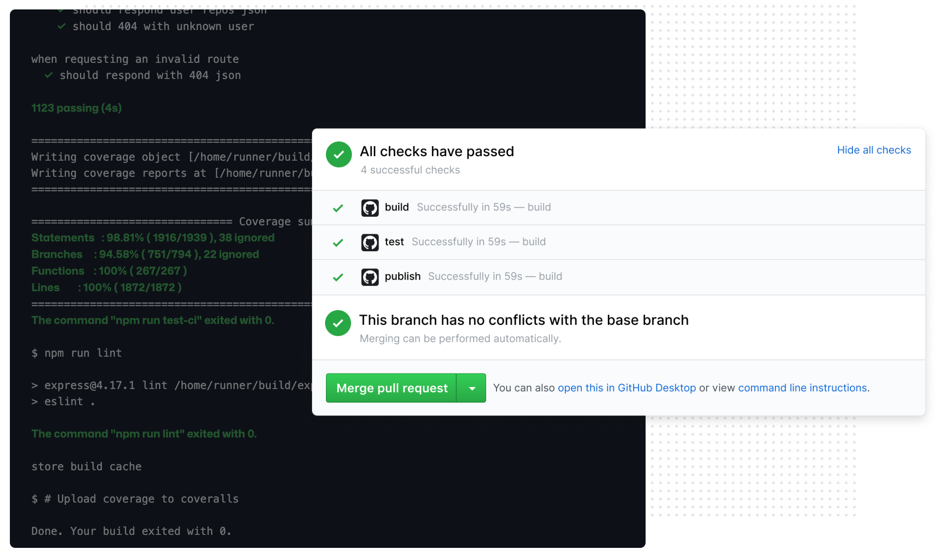Click 'npm run lint exited with 0' line
941x560 pixels.
pos(144,434)
